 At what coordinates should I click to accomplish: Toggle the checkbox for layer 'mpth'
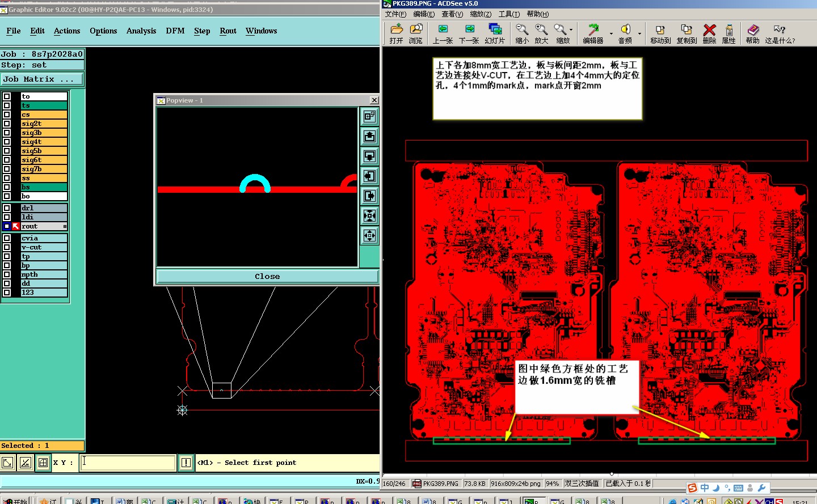tap(7, 274)
